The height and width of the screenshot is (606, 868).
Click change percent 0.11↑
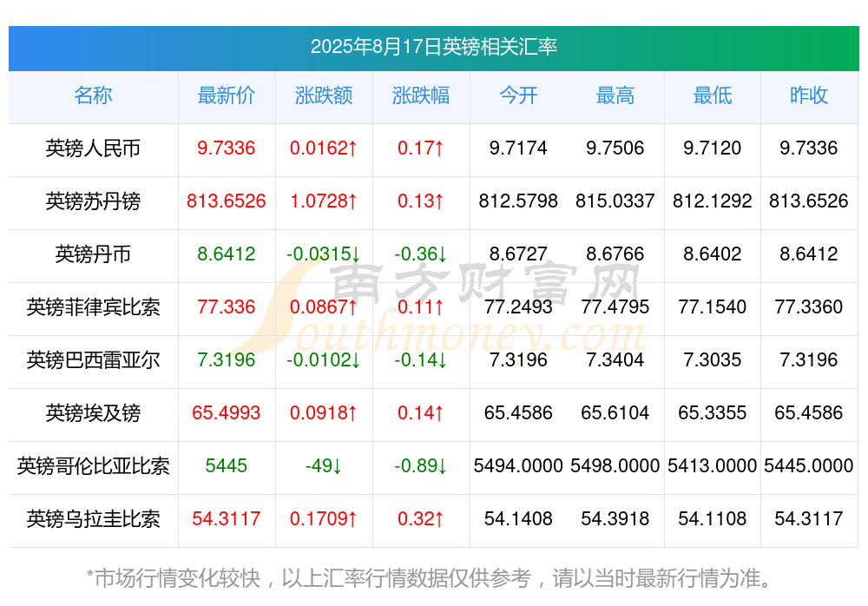(x=421, y=306)
